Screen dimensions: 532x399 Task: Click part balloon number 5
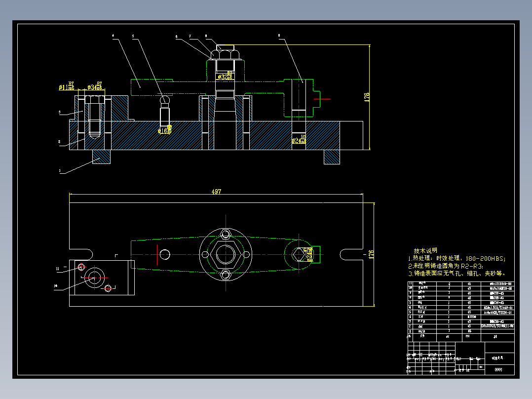[x=133, y=36]
